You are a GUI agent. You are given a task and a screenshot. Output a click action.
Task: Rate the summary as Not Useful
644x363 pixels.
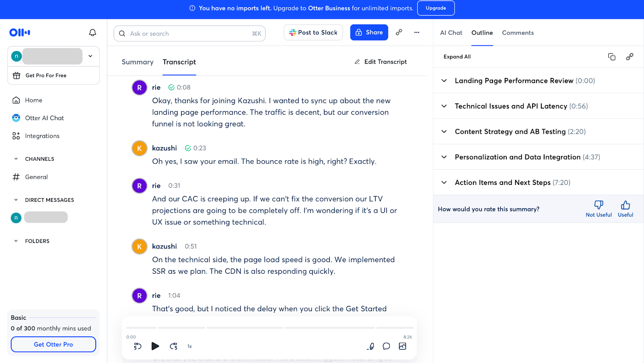(599, 209)
